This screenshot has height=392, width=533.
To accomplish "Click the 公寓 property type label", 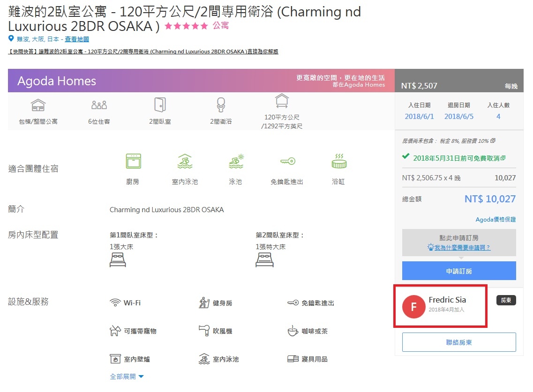I will (x=221, y=25).
